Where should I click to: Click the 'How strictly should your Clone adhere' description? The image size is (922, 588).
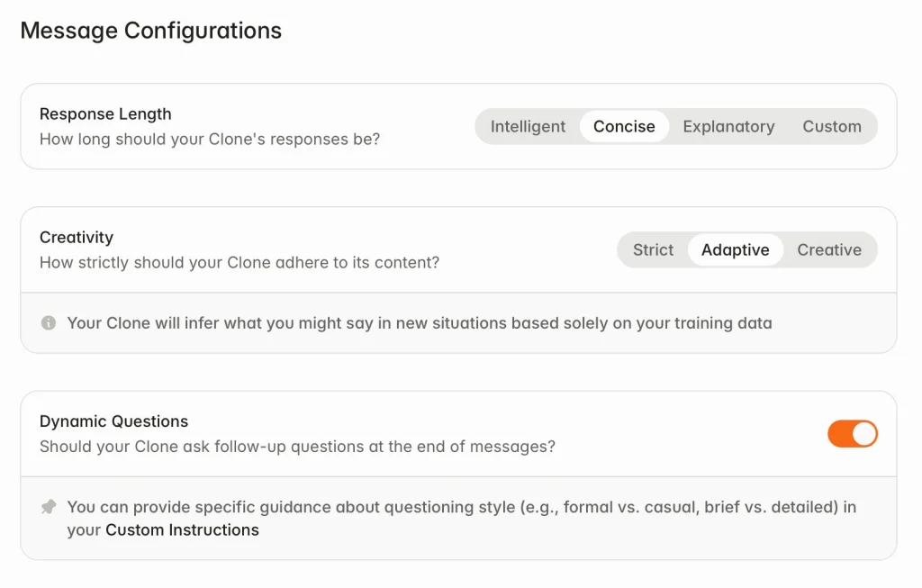pyautogui.click(x=240, y=262)
